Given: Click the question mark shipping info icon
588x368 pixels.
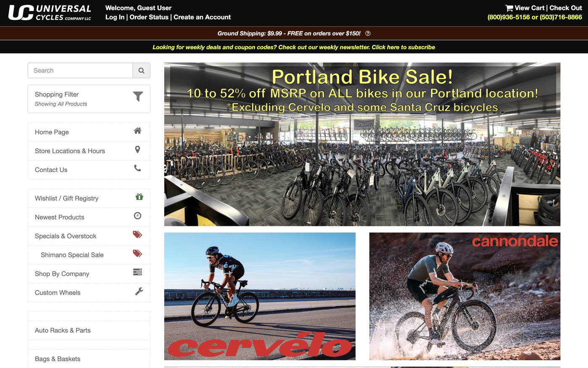Looking at the screenshot, I should pos(367,33).
